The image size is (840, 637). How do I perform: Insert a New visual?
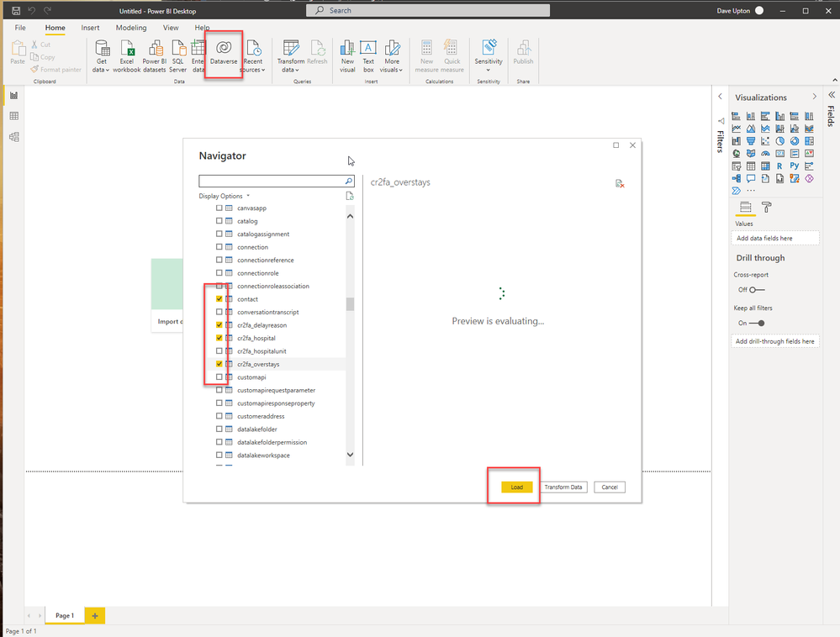point(347,55)
